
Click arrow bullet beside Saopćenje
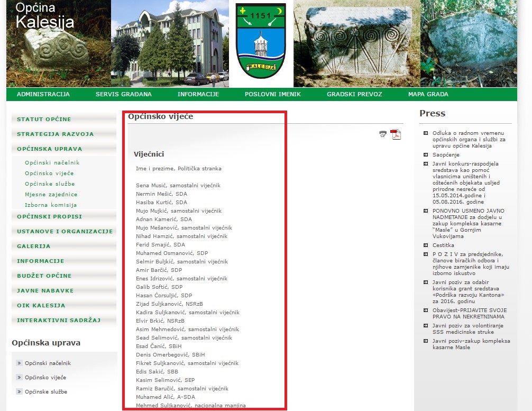click(x=426, y=155)
